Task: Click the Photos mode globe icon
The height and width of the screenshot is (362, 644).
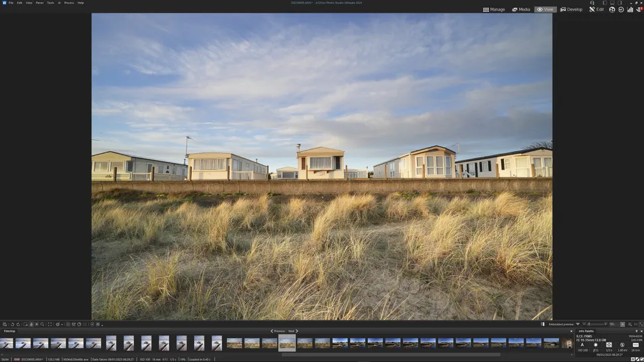Action: click(x=612, y=9)
